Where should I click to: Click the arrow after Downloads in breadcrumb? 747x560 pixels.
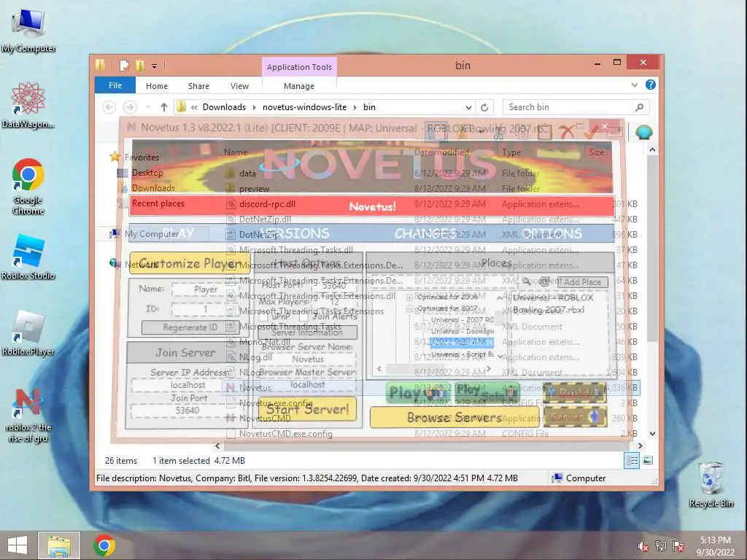click(255, 107)
